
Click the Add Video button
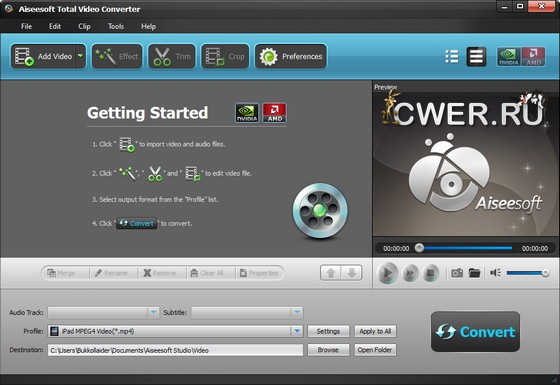pyautogui.click(x=43, y=56)
